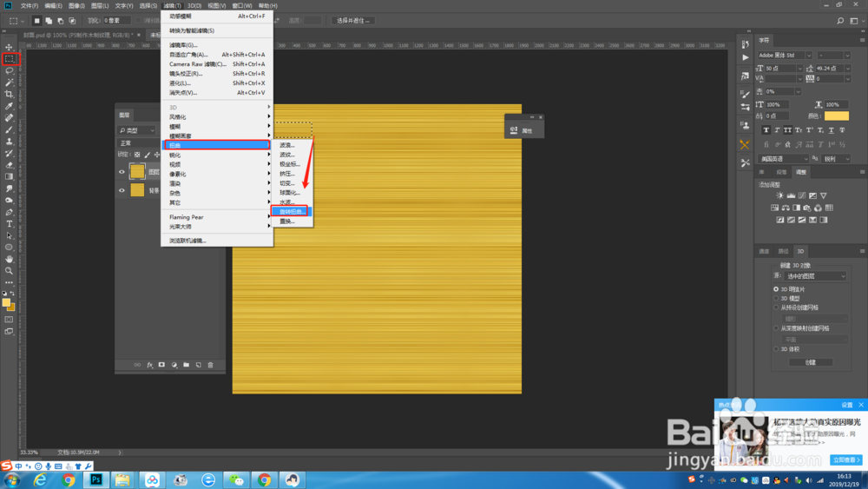Viewport: 868px width, 489px height.
Task: Select the top layer thumbnail
Action: tap(137, 172)
